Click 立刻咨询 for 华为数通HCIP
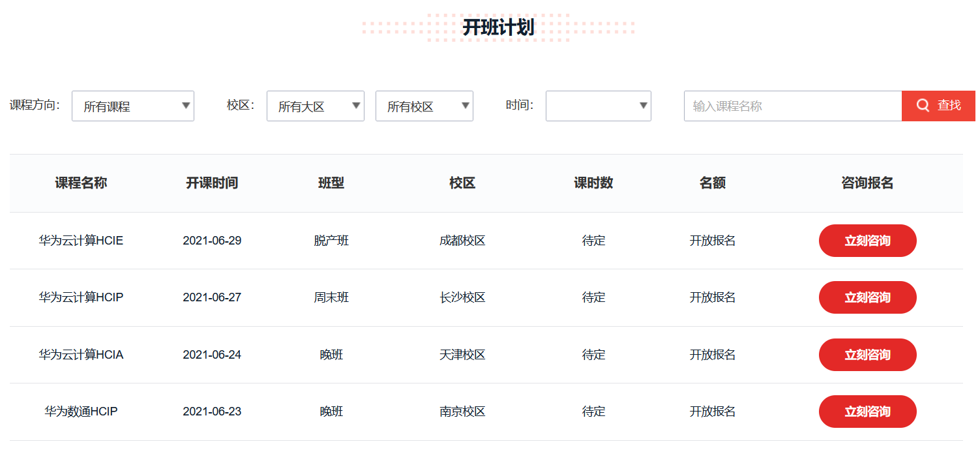 point(867,411)
